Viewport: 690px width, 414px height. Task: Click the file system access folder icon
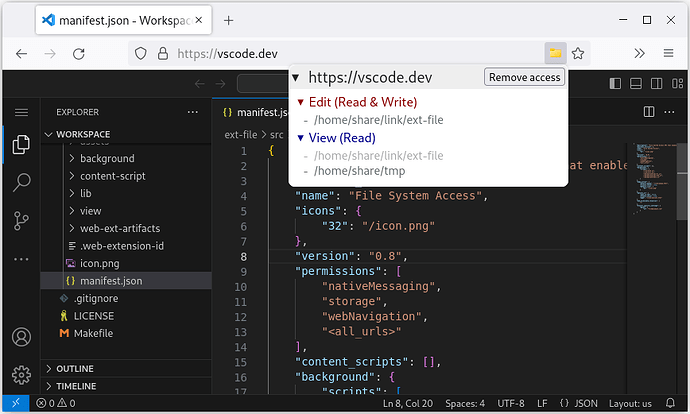[554, 54]
